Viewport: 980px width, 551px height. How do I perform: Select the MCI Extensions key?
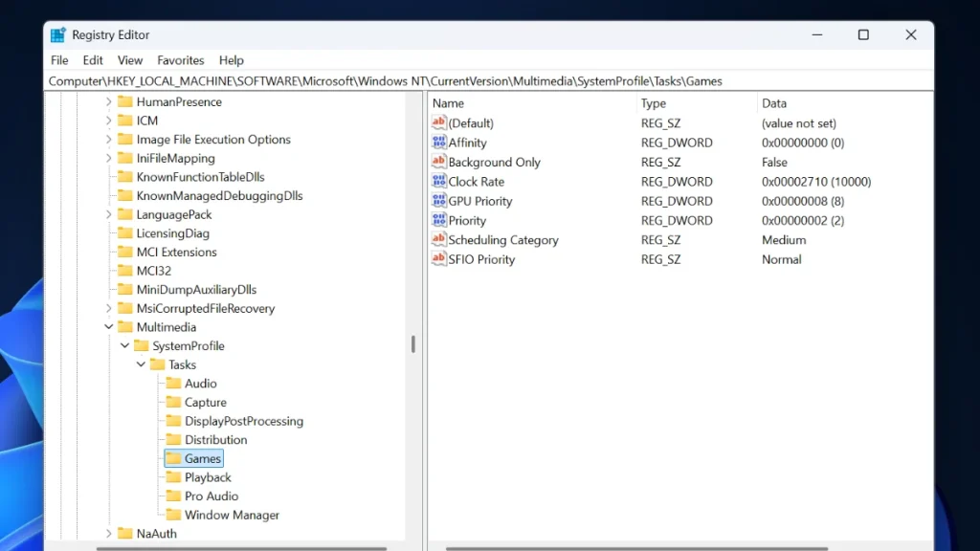point(176,252)
